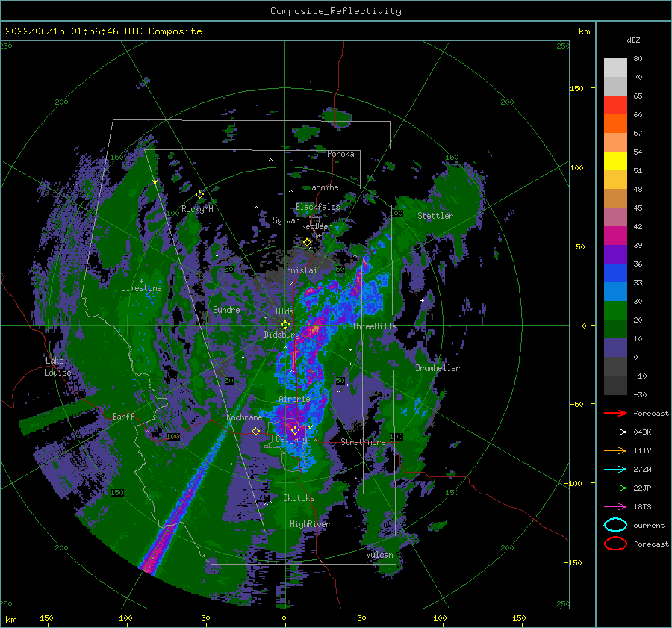
Task: Click the Lacombe label
Action: point(323,187)
